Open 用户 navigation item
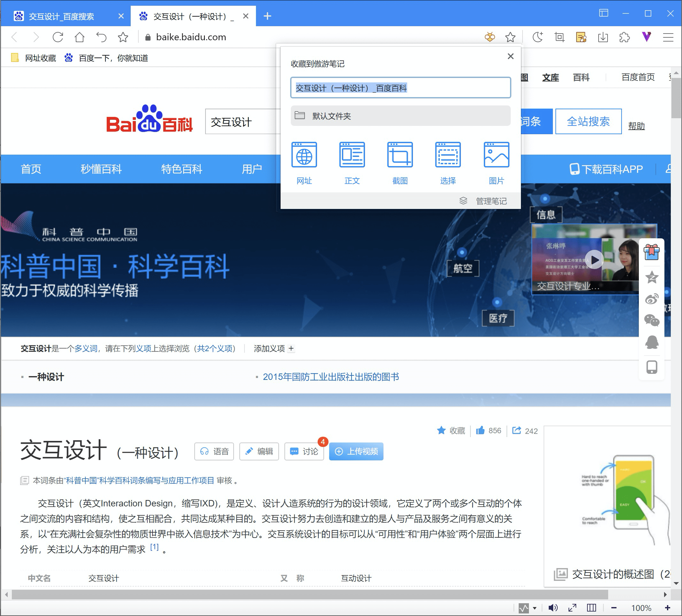 point(252,169)
